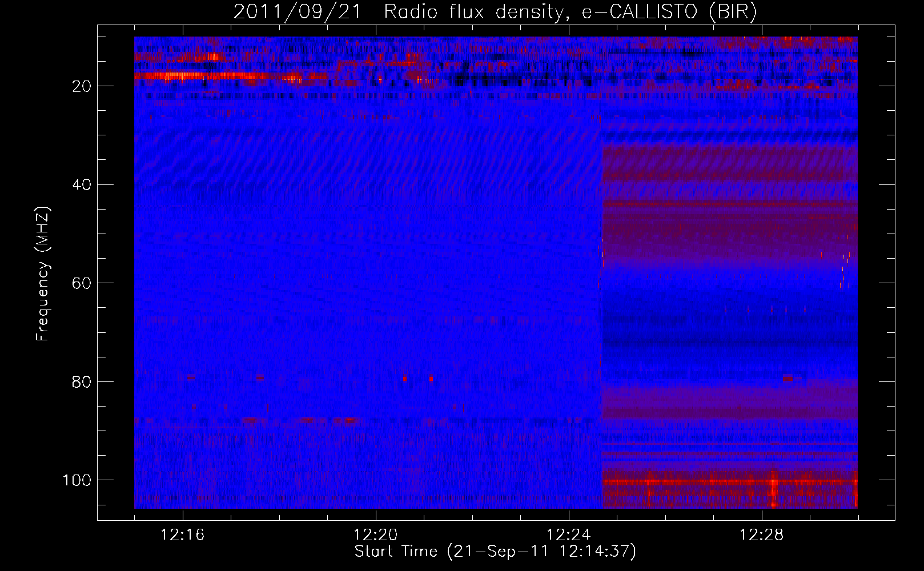
Task: Click the 12:20 time tick label
Action: (x=376, y=536)
